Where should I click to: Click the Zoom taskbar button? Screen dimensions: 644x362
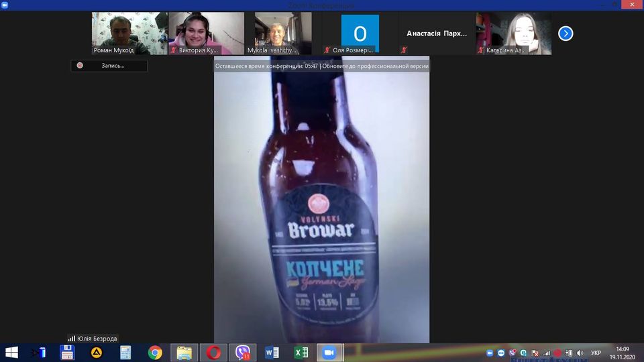(x=330, y=353)
